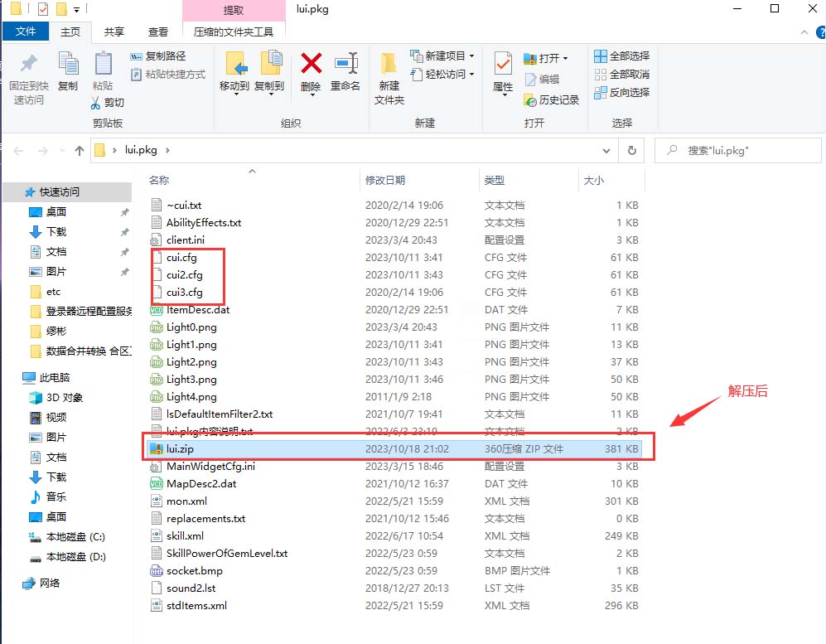Click the Help question mark icon
This screenshot has height=644, width=826.
point(821,32)
